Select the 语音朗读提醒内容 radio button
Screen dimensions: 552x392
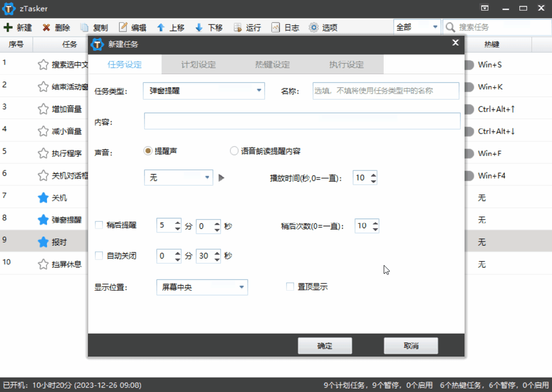pyautogui.click(x=234, y=151)
